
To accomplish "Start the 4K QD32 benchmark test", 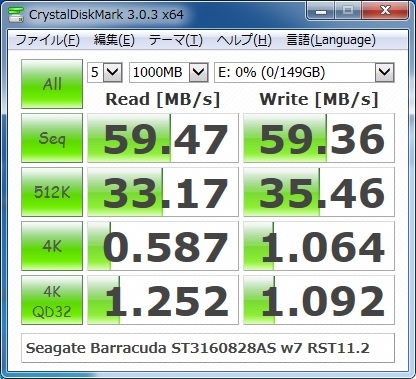I will point(52,300).
